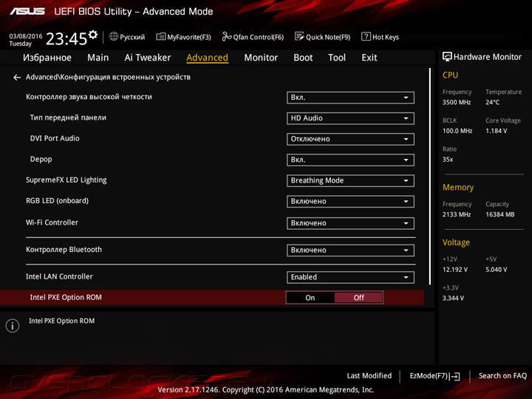Open Quick Note(F9)

point(322,37)
